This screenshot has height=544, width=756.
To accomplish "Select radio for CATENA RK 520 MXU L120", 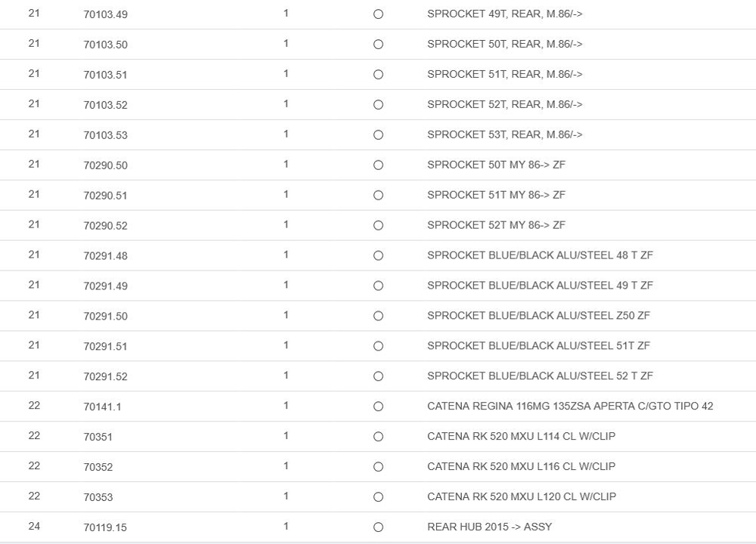I will (378, 497).
